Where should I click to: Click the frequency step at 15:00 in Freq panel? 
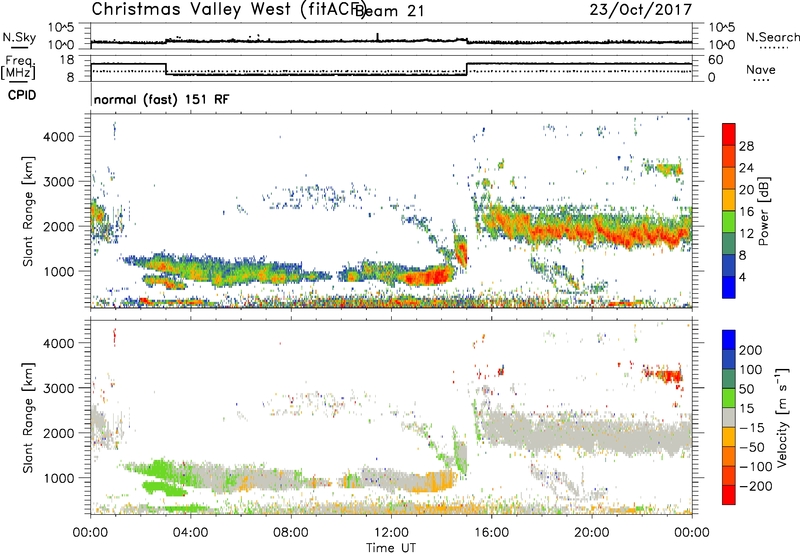467,69
